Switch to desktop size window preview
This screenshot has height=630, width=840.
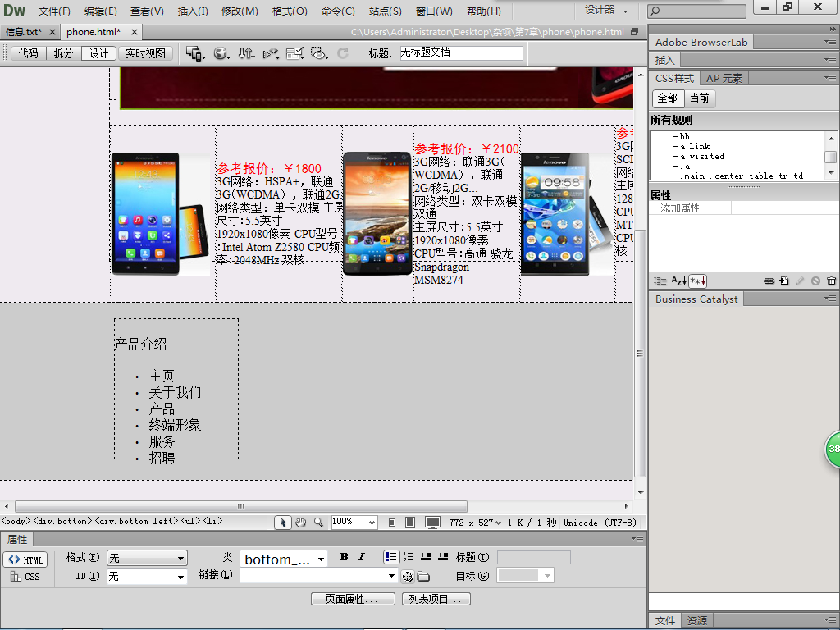pos(432,523)
